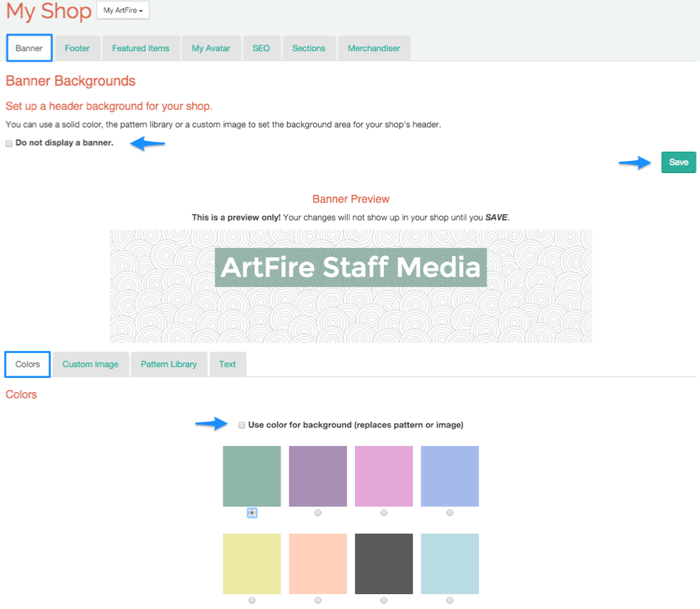Image resolution: width=700 pixels, height=609 pixels.
Task: Click the 'Banner Preview' heading text
Action: pyautogui.click(x=351, y=199)
